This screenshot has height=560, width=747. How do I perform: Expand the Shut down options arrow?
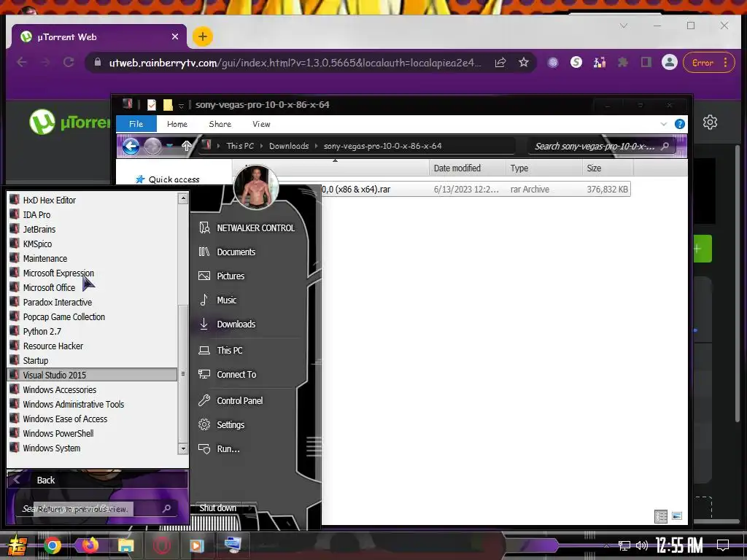(251, 508)
